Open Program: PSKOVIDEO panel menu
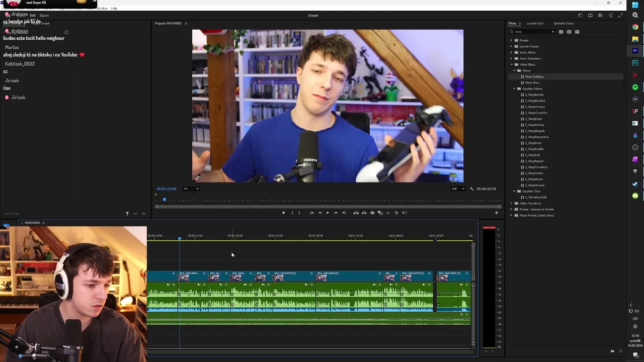The width and height of the screenshot is (644, 362). click(186, 23)
